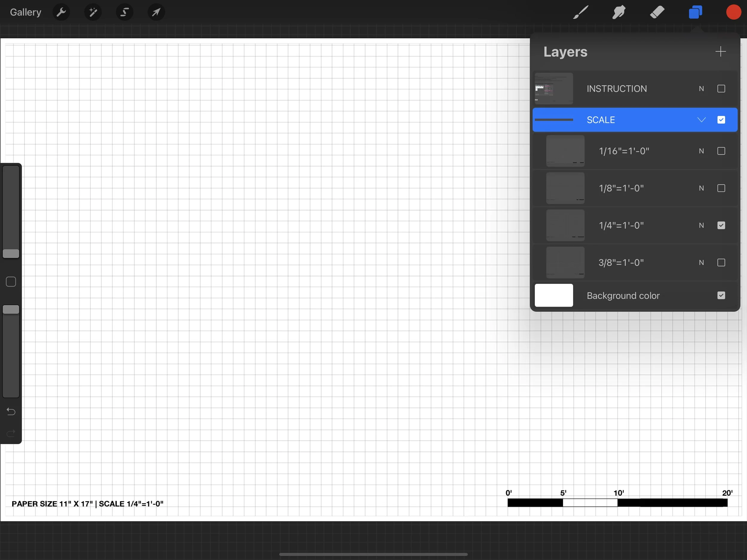This screenshot has width=747, height=560.
Task: Collapse the SCALE layer group
Action: coord(701,120)
